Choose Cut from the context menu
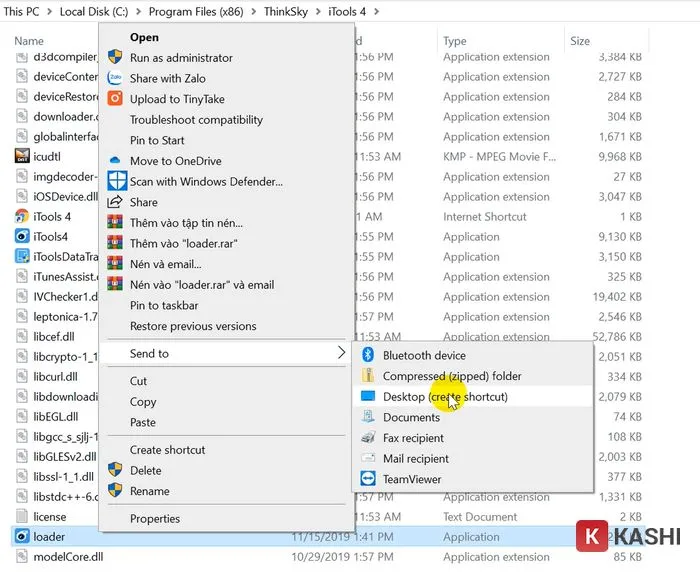Viewport: 700px width, 572px height. (227, 381)
